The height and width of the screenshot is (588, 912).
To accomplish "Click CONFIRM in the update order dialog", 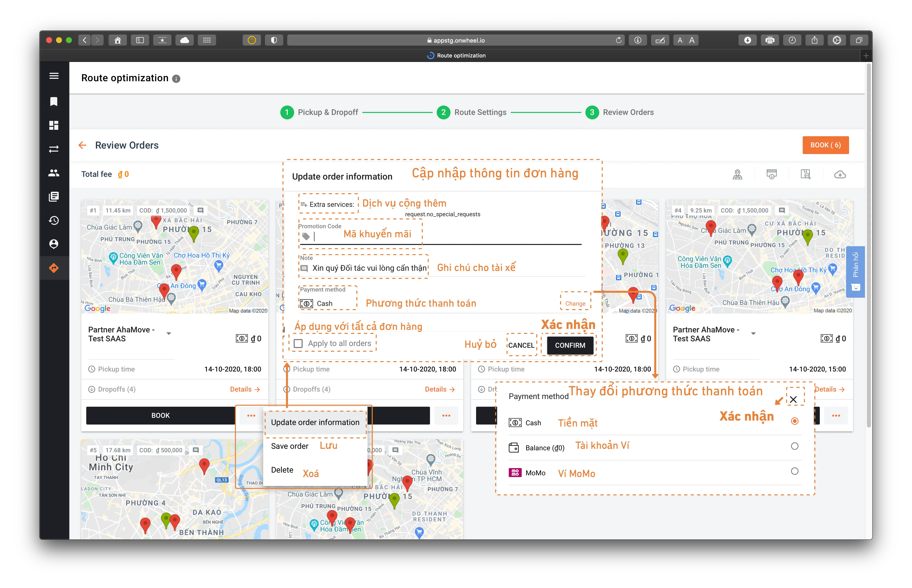I will pyautogui.click(x=570, y=346).
